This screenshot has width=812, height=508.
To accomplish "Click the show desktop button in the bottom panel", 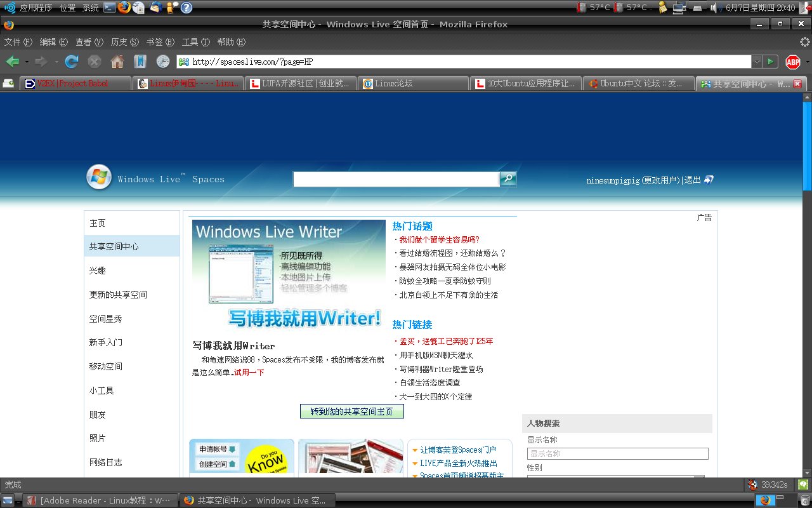I will pyautogui.click(x=8, y=500).
